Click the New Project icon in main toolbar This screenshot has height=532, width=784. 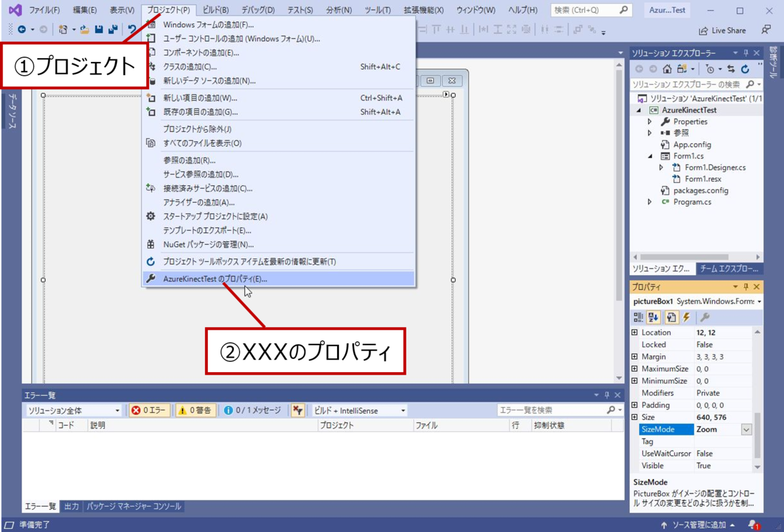point(63,29)
